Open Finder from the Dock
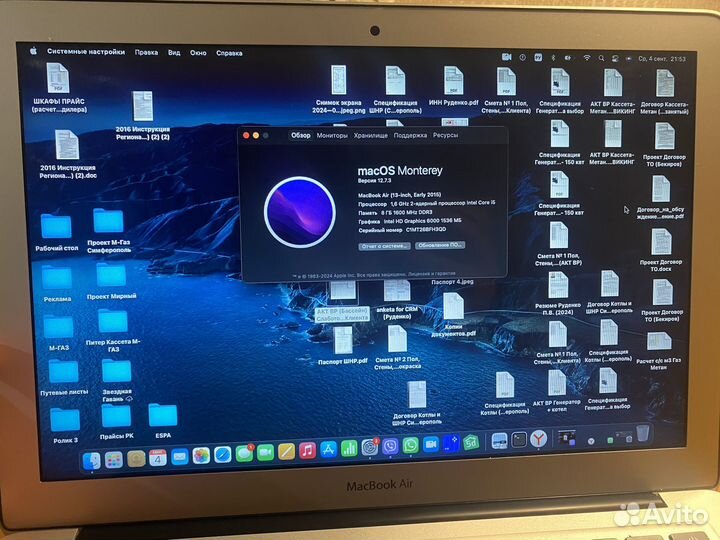This screenshot has width=720, height=540. coord(92,460)
